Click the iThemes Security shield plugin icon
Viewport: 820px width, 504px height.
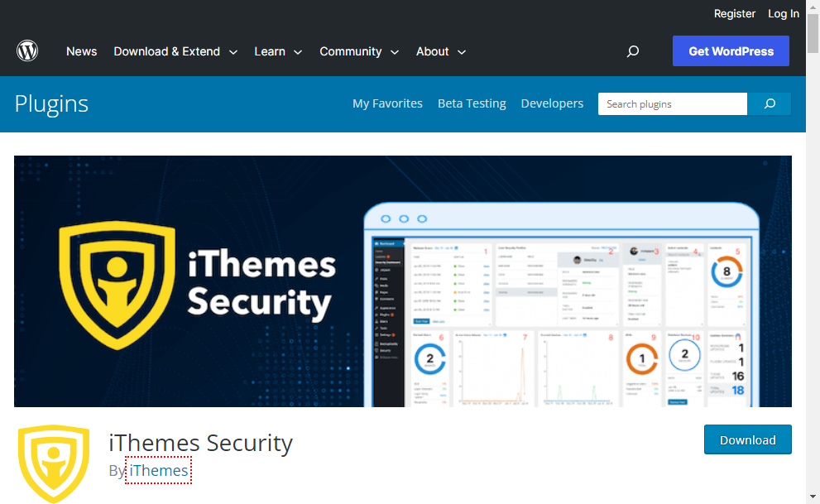[x=54, y=463]
